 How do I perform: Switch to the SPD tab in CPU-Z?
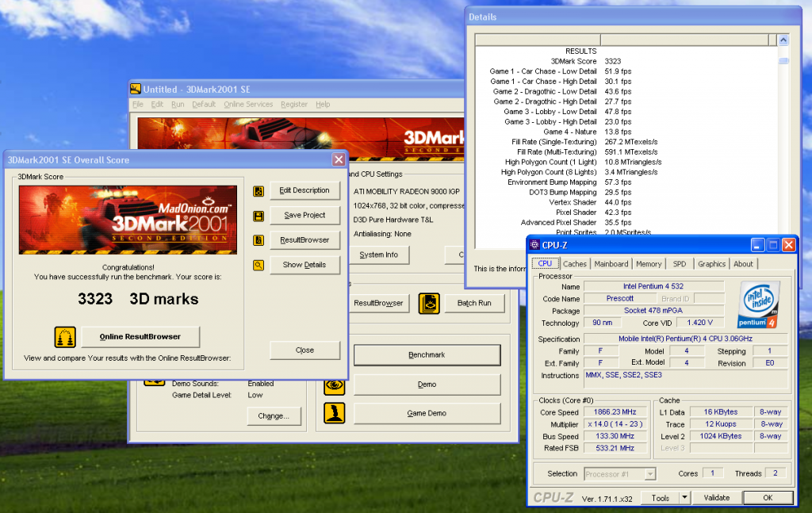pos(680,264)
